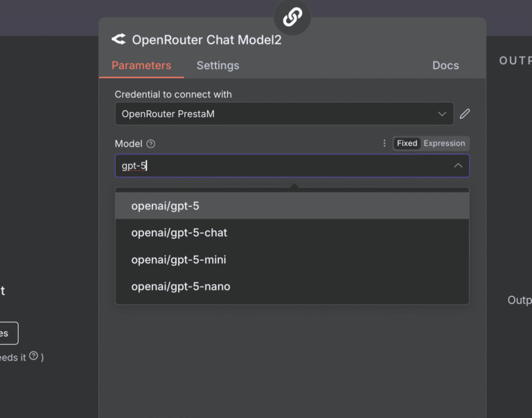532x418 pixels.
Task: Click the OpenRouter Chat Model2 title
Action: point(206,40)
